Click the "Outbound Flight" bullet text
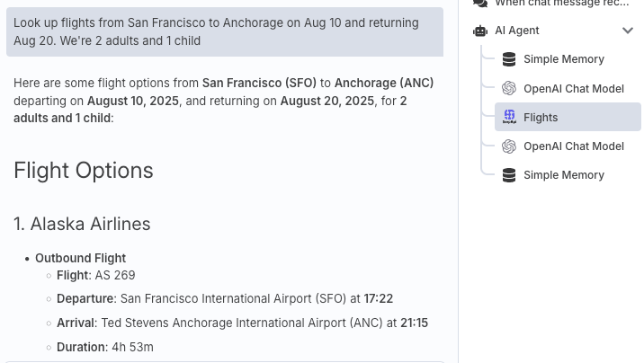The image size is (644, 363). click(x=81, y=258)
